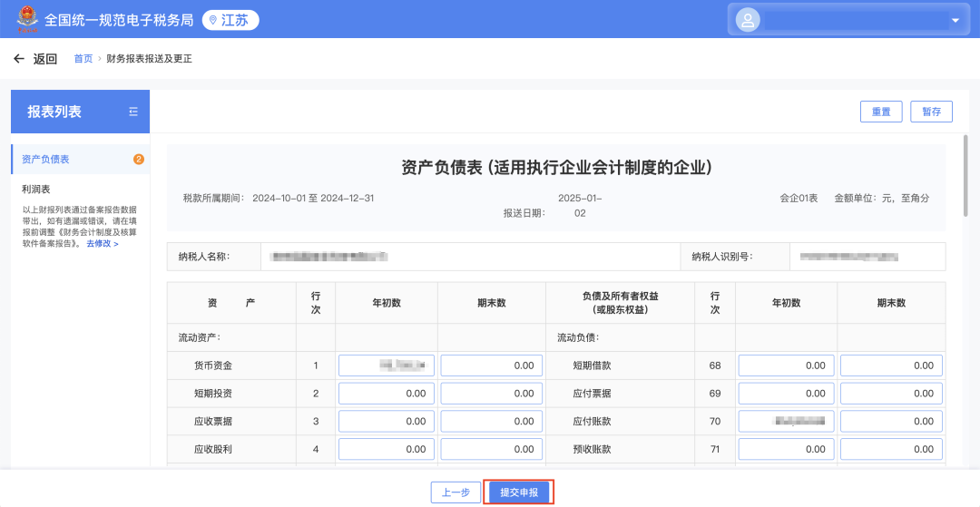The width and height of the screenshot is (980, 507).
Task: Click the 税款所属期间 date range text
Action: 313,199
